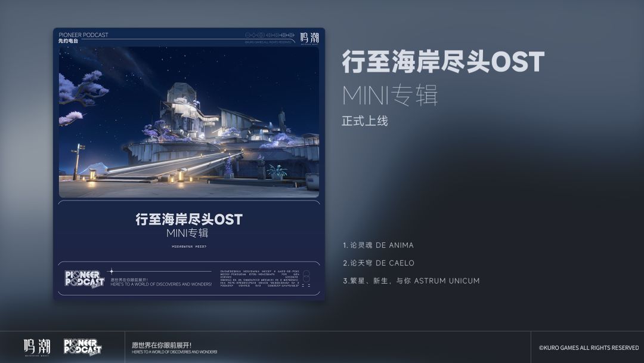Image resolution: width=644 pixels, height=363 pixels.
Task: Select track 3. 繁星、新生, 与你 ASTRUM UNICUM
Action: 411,281
